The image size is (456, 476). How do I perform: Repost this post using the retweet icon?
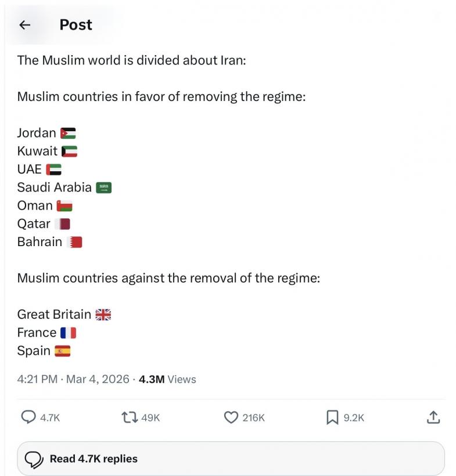click(x=128, y=417)
